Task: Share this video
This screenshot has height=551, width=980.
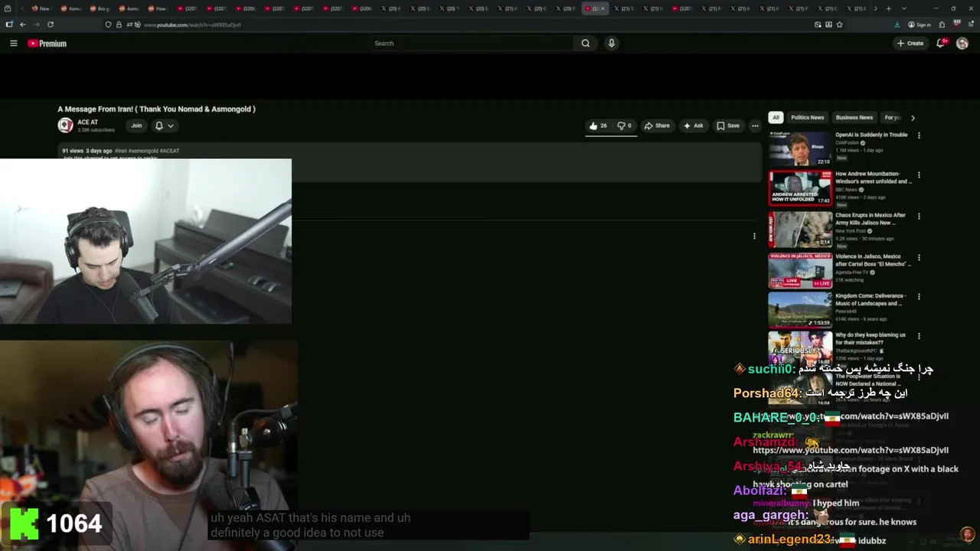Action: [657, 126]
